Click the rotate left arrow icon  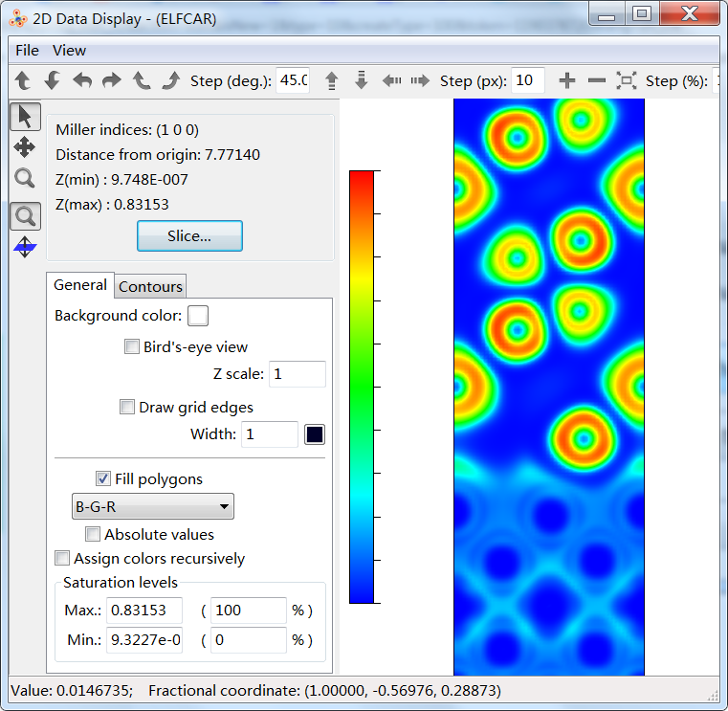tap(82, 80)
